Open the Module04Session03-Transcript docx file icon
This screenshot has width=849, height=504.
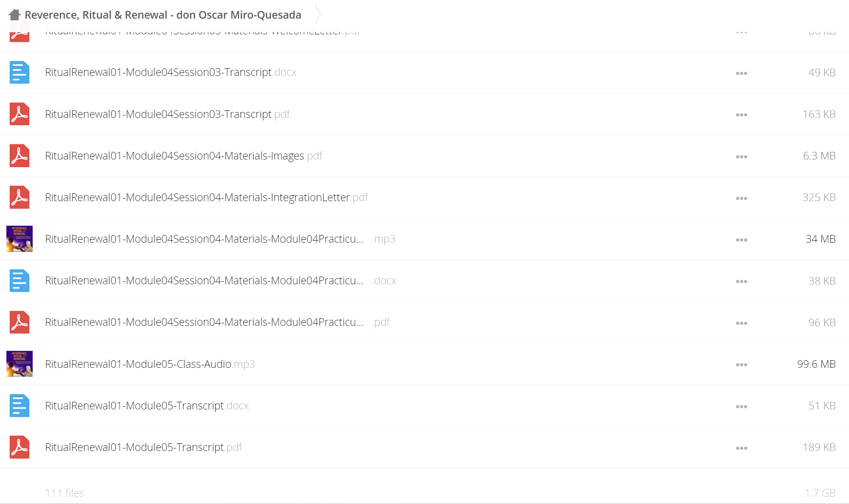tap(20, 73)
